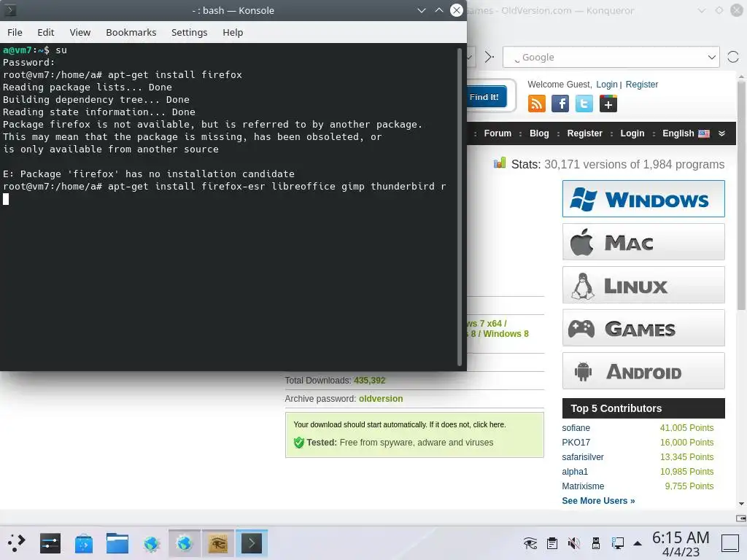Open contributor alpha1's profile
This screenshot has width=747, height=560.
point(575,472)
